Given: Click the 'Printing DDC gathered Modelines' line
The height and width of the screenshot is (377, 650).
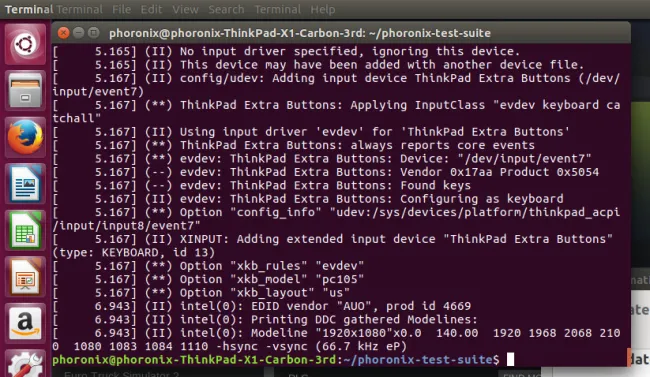Looking at the screenshot, I should pyautogui.click(x=265, y=319).
